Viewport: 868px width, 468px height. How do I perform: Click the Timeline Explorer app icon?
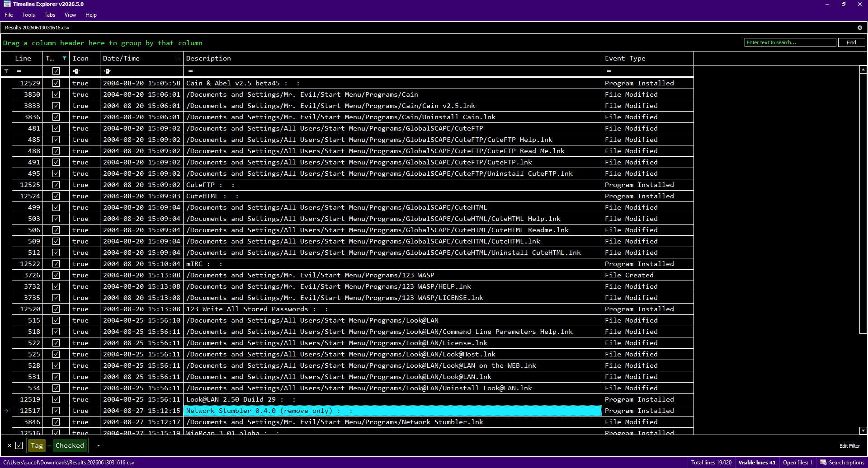pyautogui.click(x=7, y=4)
